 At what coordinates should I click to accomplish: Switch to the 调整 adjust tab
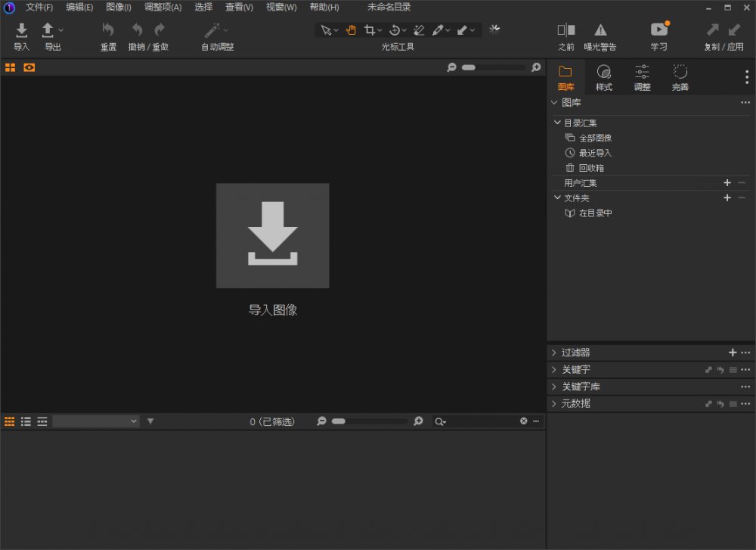642,78
